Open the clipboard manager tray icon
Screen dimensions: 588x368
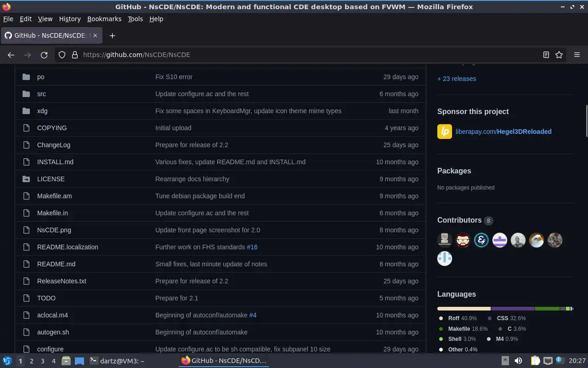(535, 361)
